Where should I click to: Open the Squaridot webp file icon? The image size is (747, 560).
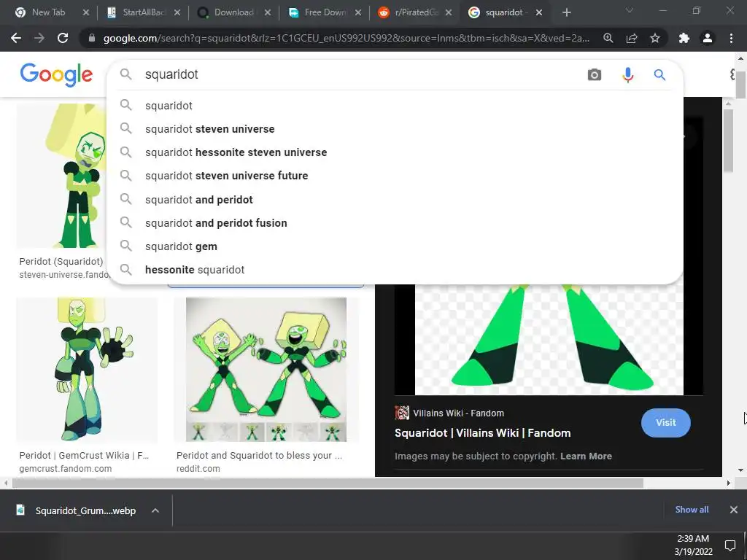point(20,510)
